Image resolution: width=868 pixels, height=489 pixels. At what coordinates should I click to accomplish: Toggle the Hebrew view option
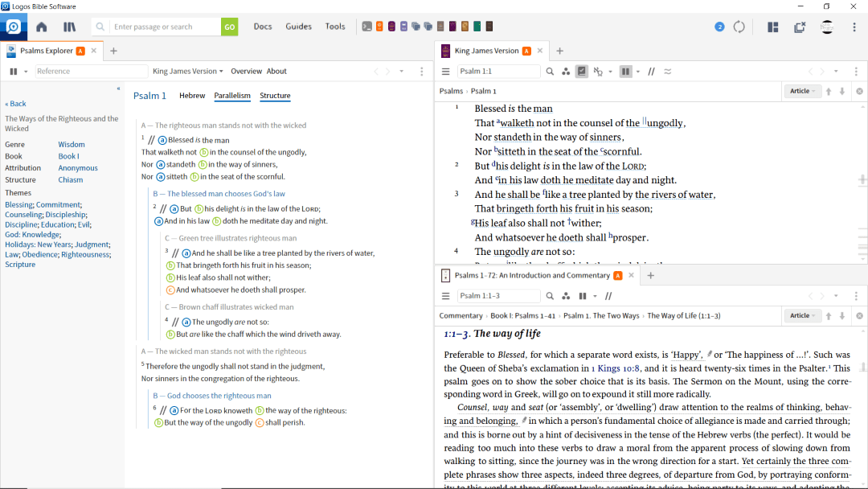[192, 95]
